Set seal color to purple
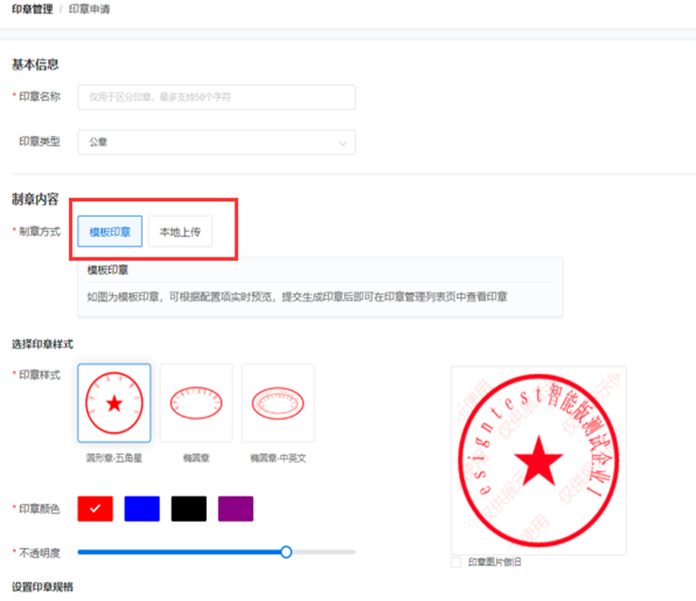Viewport: 696px width, 601px height. (235, 509)
